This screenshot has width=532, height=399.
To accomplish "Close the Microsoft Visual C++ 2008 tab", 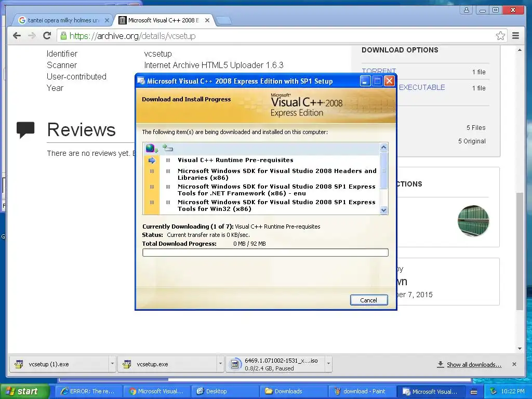I will pos(207,20).
